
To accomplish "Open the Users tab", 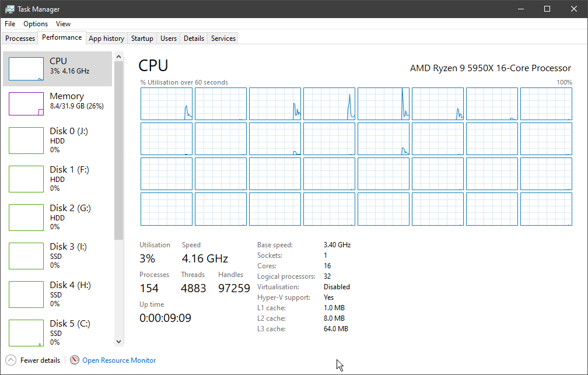I will click(169, 38).
